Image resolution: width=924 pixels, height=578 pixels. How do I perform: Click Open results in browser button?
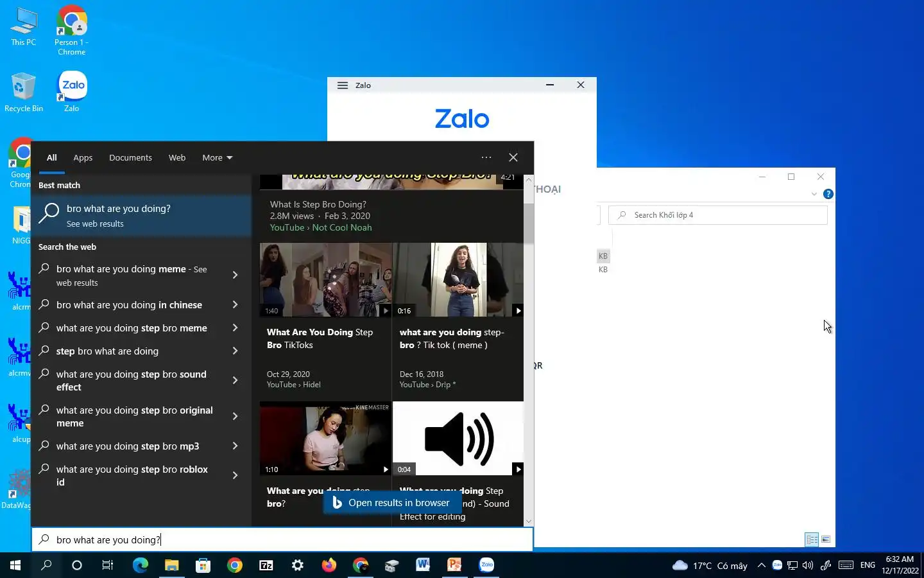[x=392, y=503]
